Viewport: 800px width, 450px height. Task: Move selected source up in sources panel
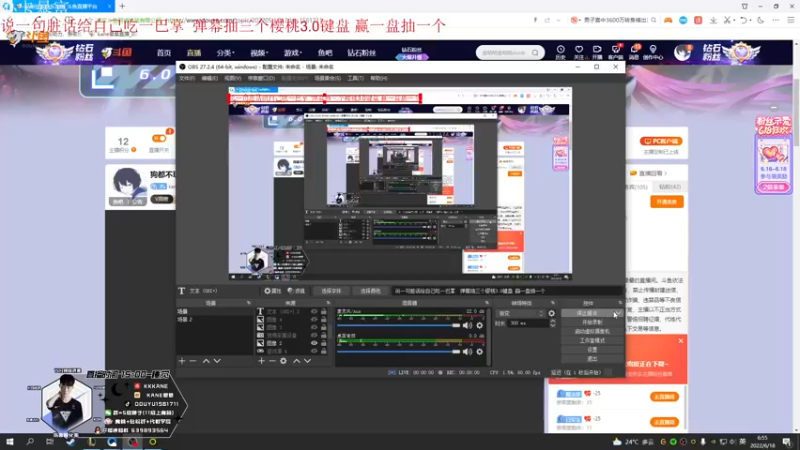[296, 361]
